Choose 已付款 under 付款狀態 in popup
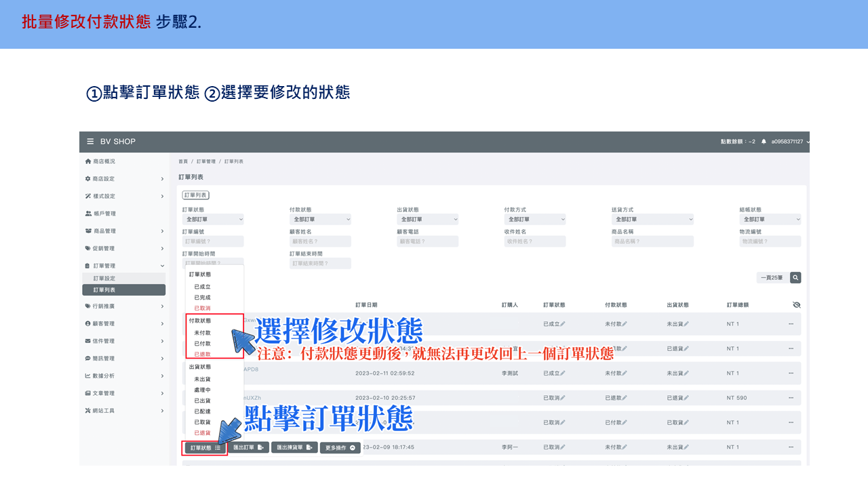The height and width of the screenshot is (488, 868). (202, 344)
